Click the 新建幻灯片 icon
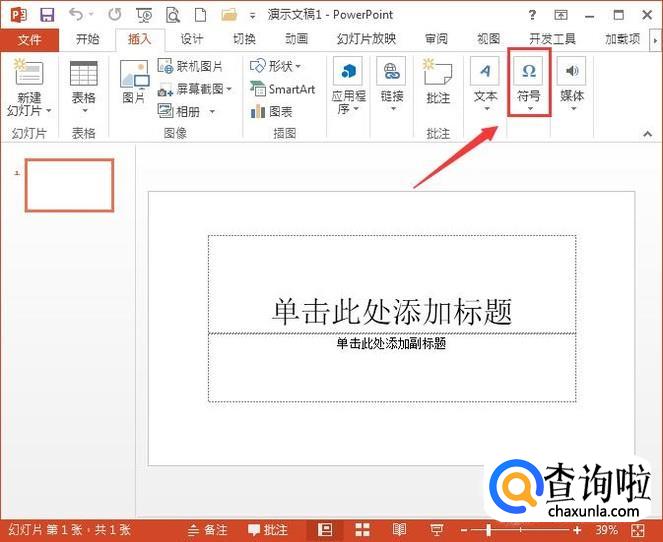The width and height of the screenshot is (663, 542). (28, 72)
